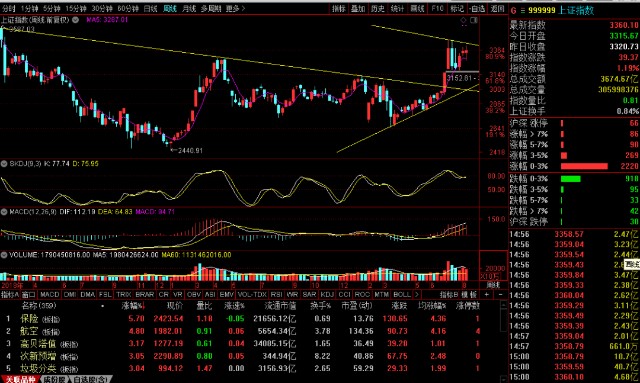Click the 涨幅 0-3% red distribution bar
Screen dimensions: 640x383
tap(584, 166)
